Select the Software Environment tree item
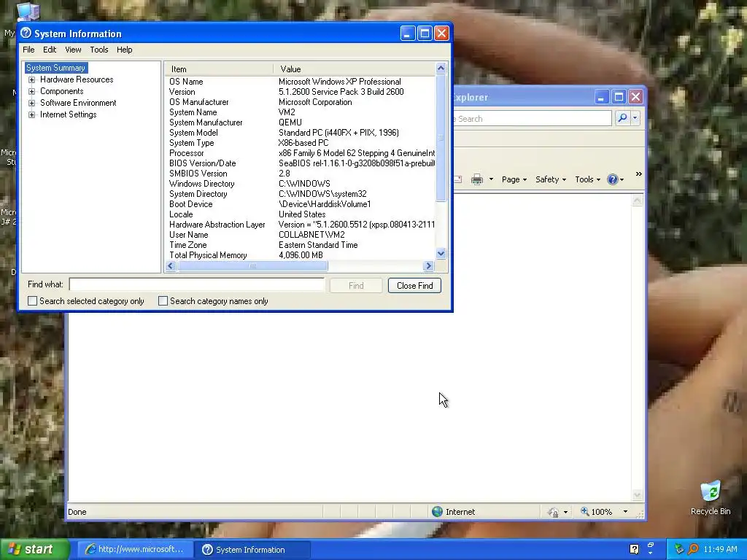The image size is (747, 560). point(78,103)
